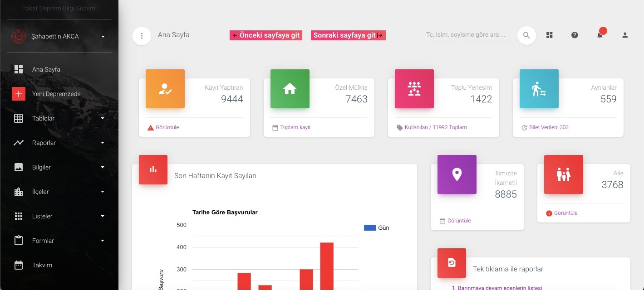
Task: Click Sonraki sayfaya git button
Action: click(348, 35)
